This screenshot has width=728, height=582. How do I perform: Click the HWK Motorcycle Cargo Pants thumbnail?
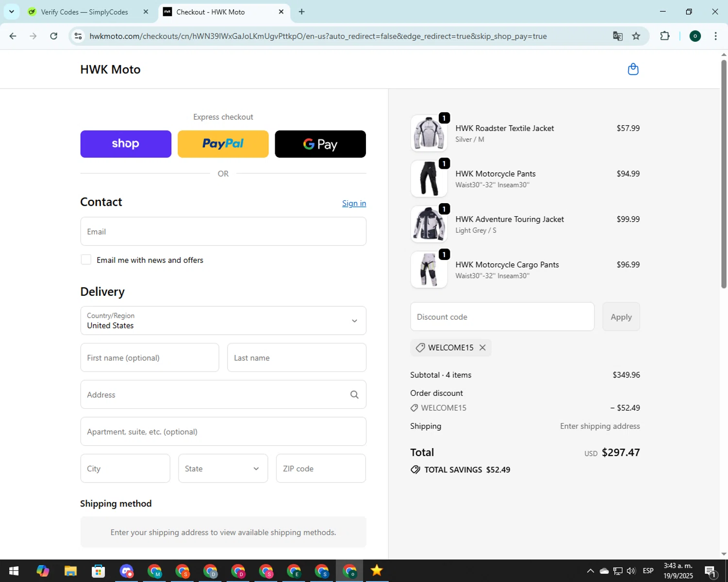[x=429, y=270]
